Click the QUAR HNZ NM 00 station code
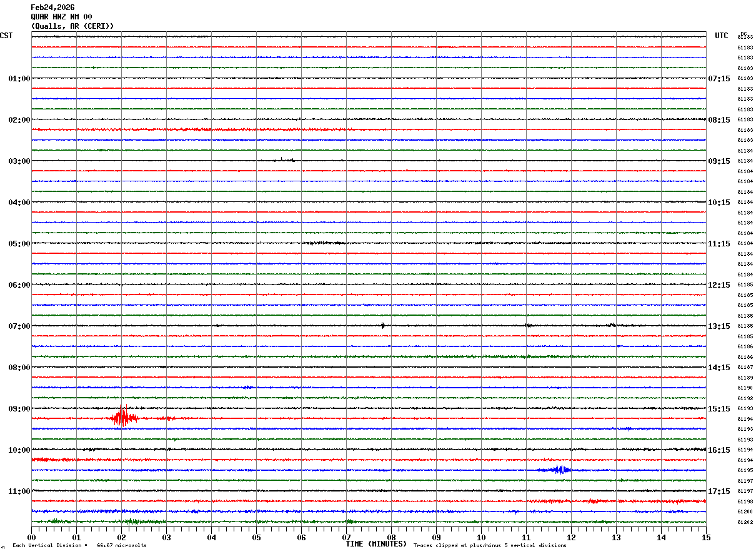Viewport: 756px width, 554px height. (61, 17)
